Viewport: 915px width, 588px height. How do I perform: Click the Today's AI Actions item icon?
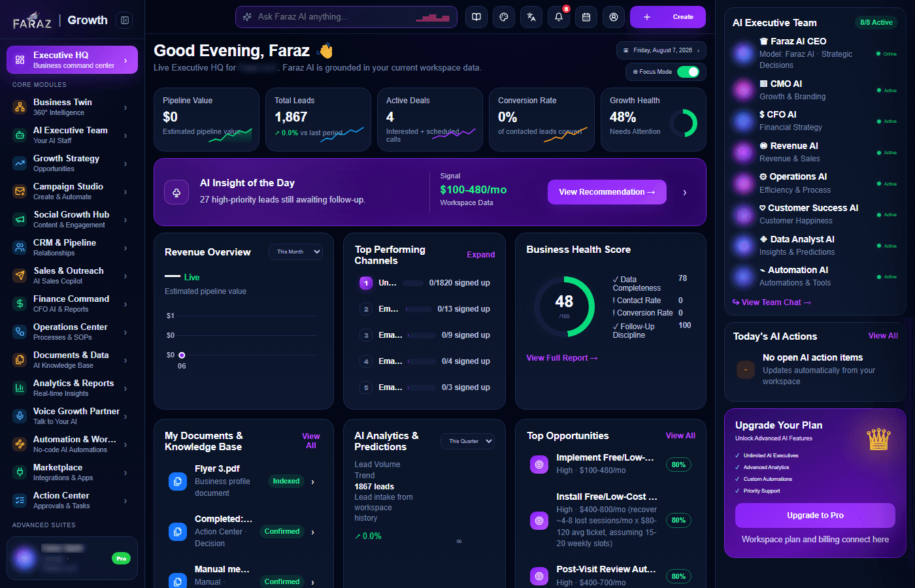pos(746,370)
